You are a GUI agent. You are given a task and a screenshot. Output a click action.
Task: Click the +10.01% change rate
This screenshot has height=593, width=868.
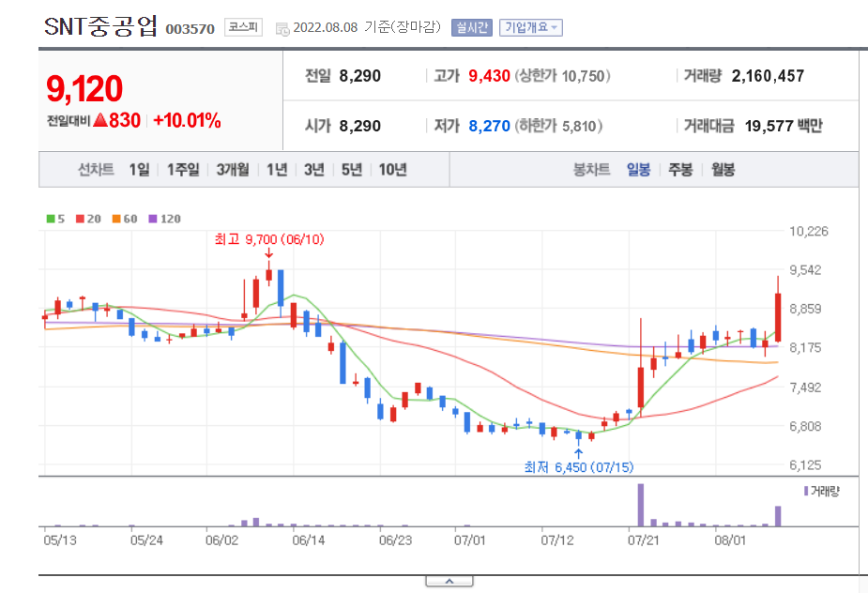click(187, 120)
